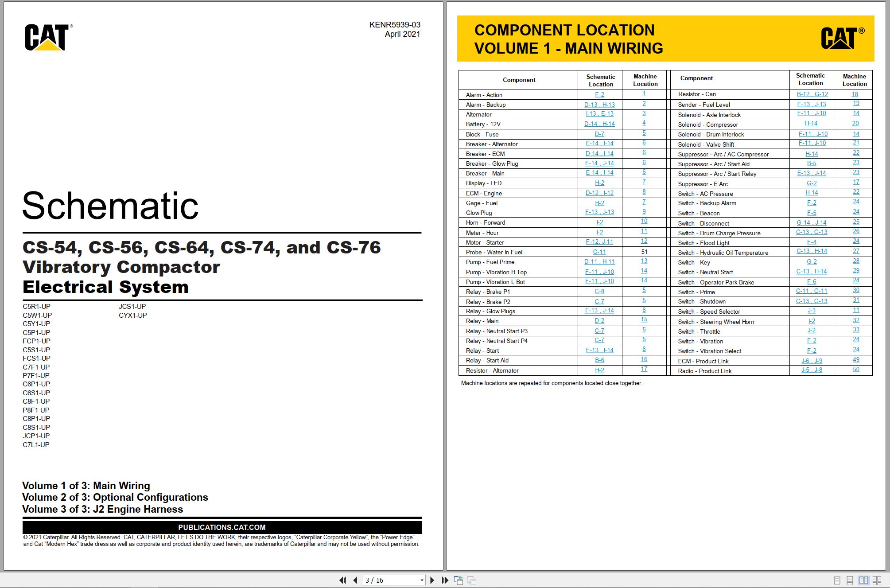The width and height of the screenshot is (890, 588).
Task: Click schematic location D-7 for Block - Fuse
Action: [x=599, y=134]
